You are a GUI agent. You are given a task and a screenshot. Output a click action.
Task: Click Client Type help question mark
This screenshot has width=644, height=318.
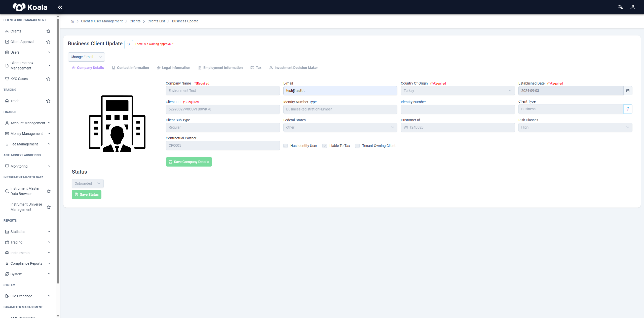coord(628,109)
